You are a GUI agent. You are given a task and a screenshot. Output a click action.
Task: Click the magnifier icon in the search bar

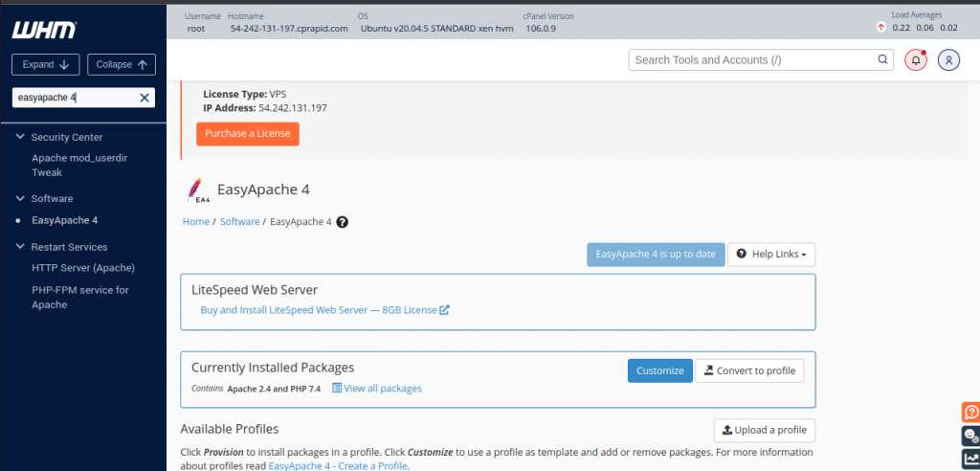click(x=882, y=59)
